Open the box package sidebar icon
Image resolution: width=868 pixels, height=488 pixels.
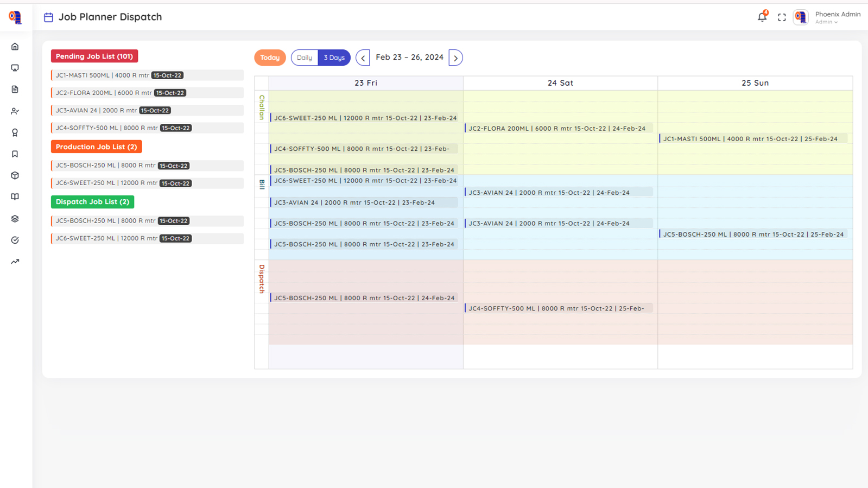pos(15,176)
